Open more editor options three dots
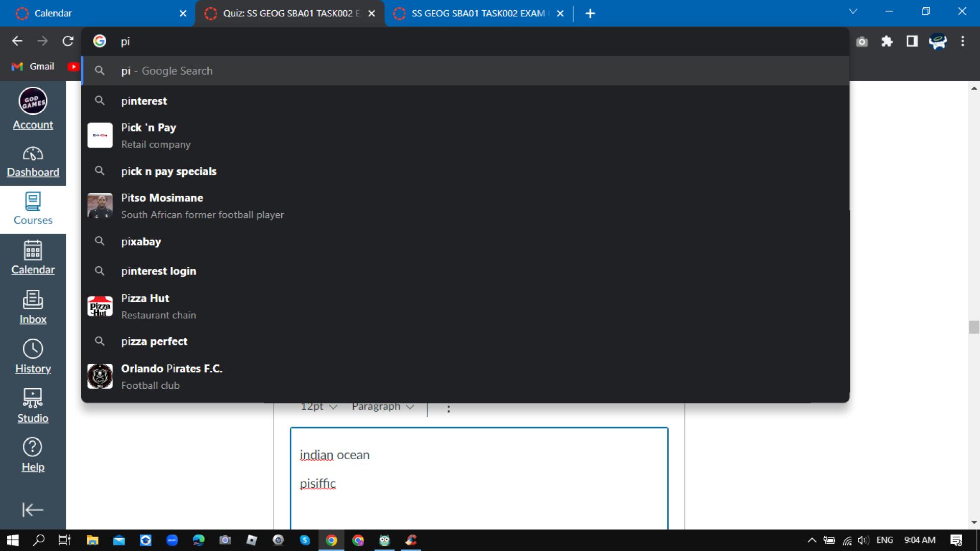Viewport: 980px width, 551px height. (449, 408)
